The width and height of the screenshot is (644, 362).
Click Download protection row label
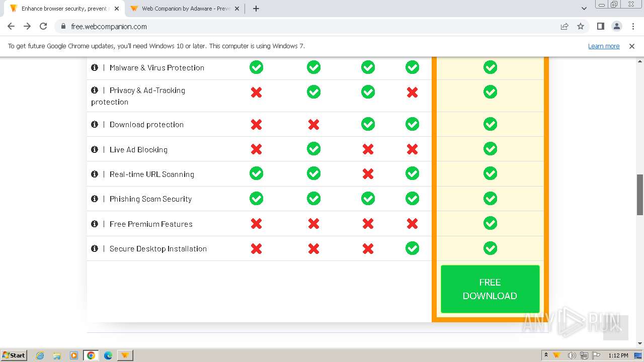[146, 125]
